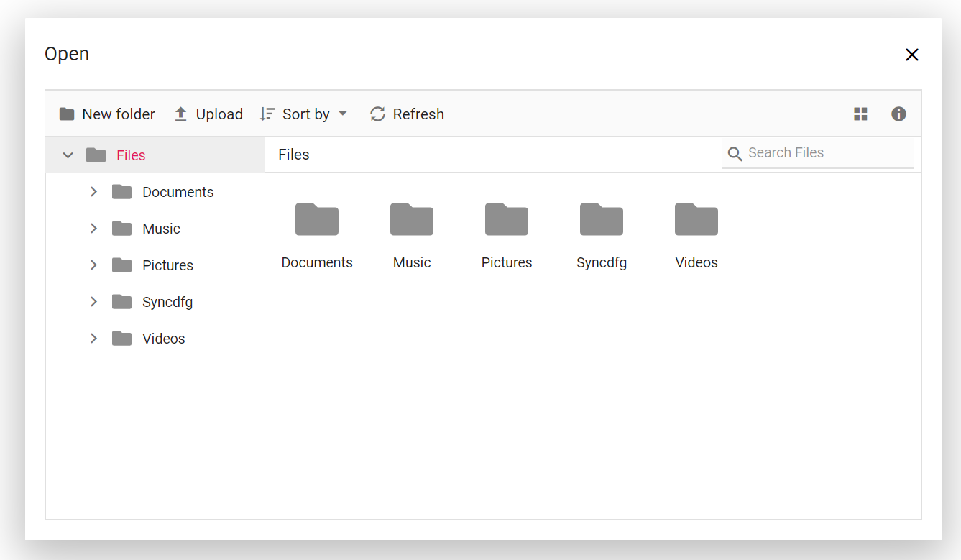Click the Refresh label in toolbar
Screen dimensions: 961x560
[418, 114]
